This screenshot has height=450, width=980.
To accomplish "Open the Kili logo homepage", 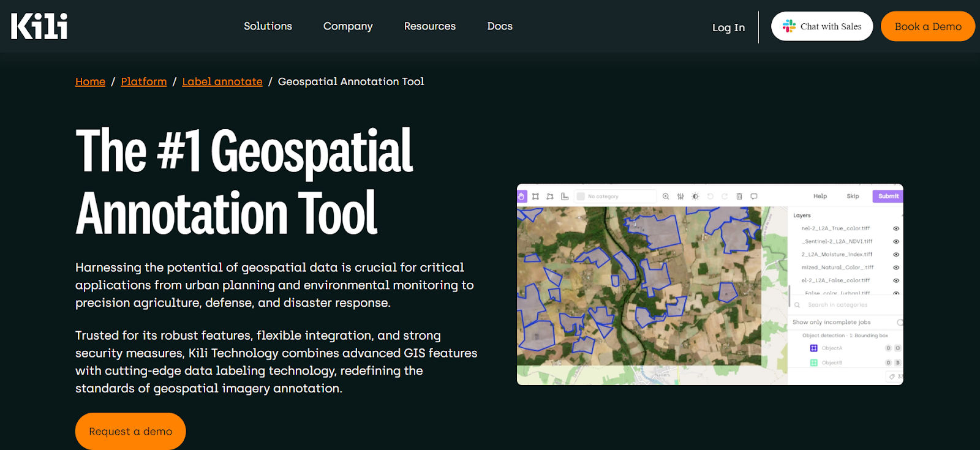I will pyautogui.click(x=39, y=26).
